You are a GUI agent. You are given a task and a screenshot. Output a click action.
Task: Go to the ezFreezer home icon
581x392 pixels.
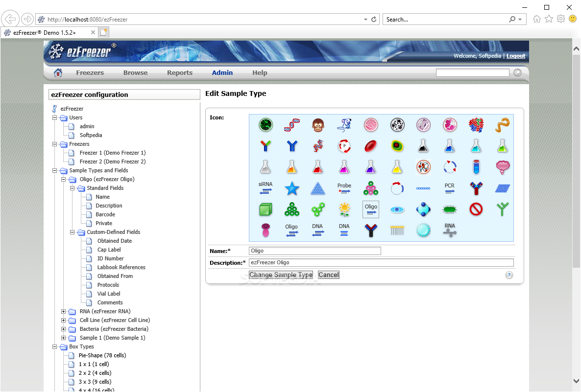(58, 72)
